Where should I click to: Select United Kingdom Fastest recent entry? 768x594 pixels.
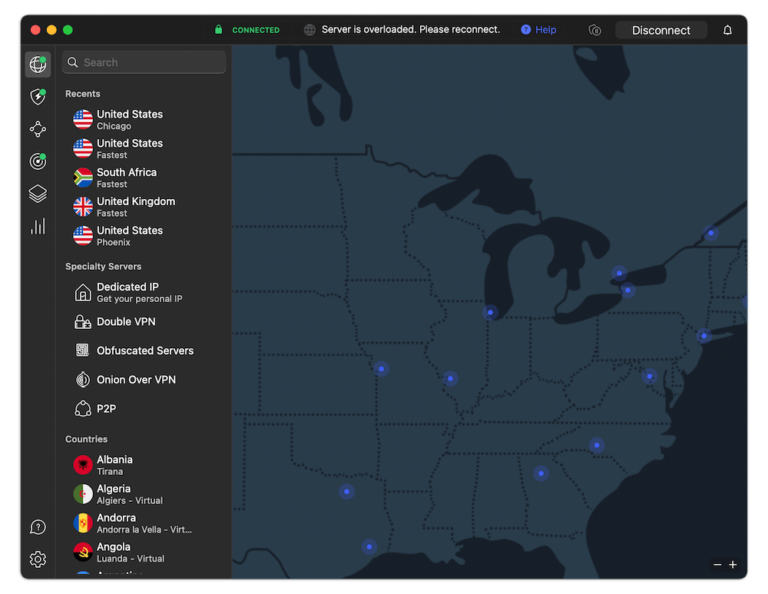coord(144,207)
